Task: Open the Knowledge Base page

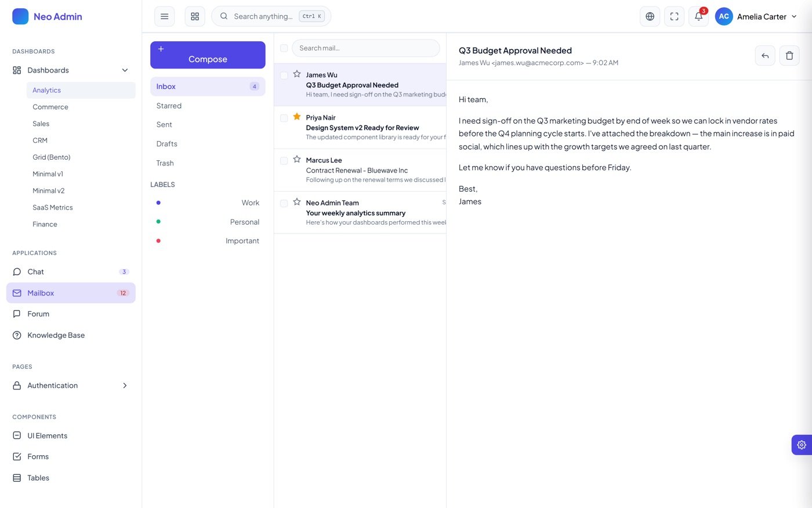Action: point(71,335)
